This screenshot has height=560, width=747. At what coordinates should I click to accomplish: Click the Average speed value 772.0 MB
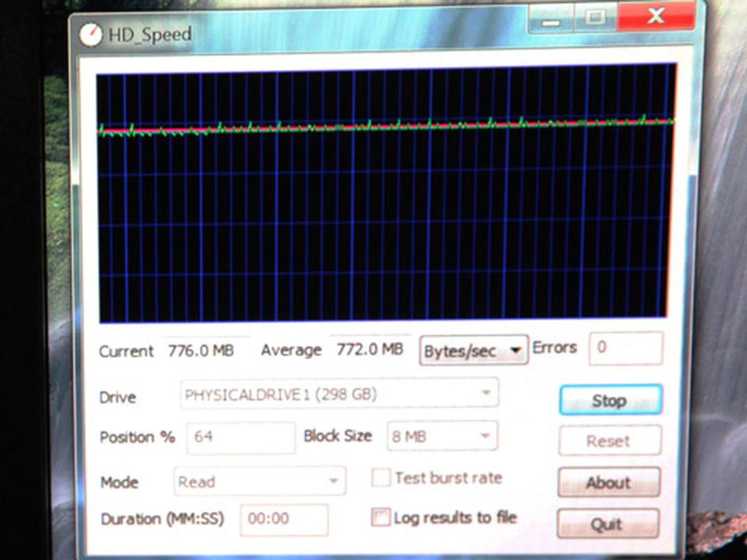tap(370, 349)
